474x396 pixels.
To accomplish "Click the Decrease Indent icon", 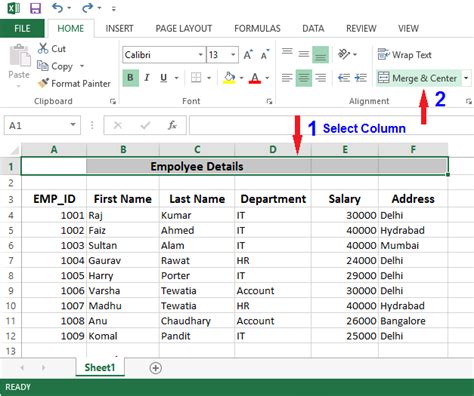I will coord(344,78).
